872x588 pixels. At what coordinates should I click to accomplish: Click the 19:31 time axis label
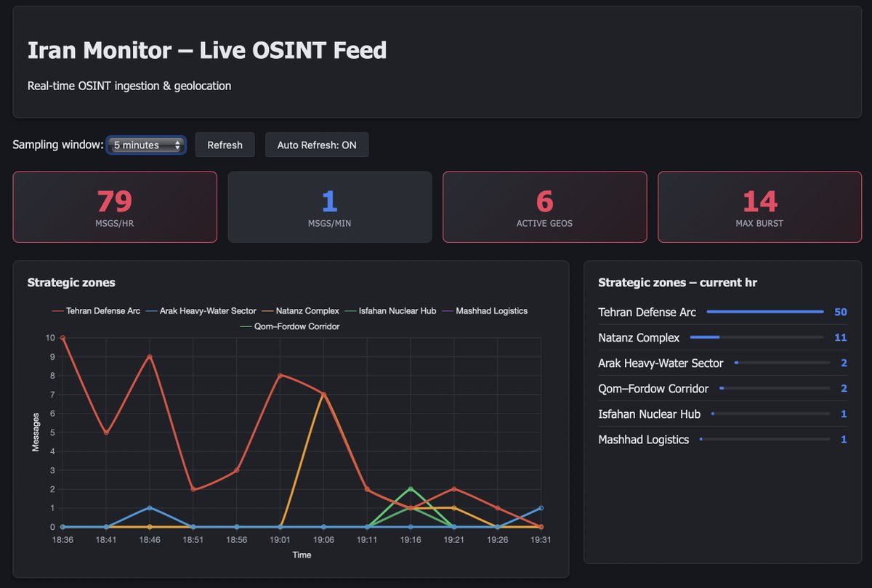(541, 540)
